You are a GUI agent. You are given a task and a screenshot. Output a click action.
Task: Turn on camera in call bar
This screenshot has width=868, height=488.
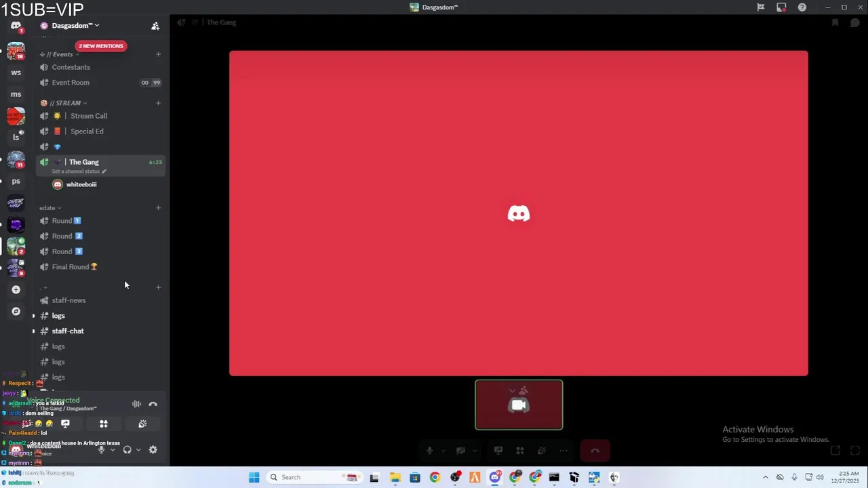461,451
